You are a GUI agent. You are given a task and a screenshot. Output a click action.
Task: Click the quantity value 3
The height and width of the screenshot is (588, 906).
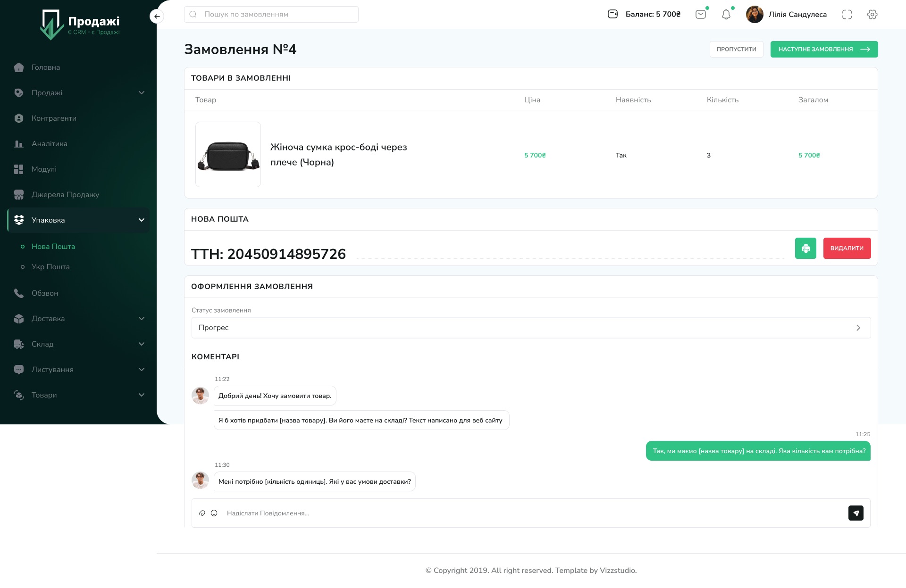(709, 155)
